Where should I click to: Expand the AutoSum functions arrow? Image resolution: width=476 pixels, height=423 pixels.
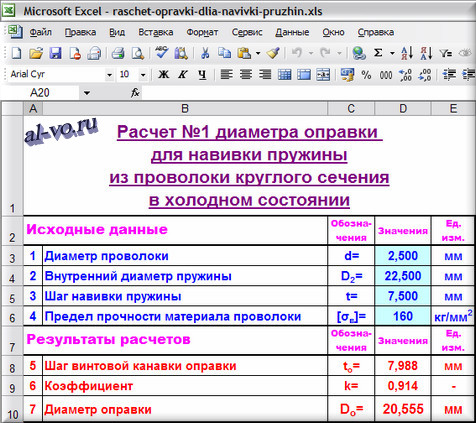392,53
